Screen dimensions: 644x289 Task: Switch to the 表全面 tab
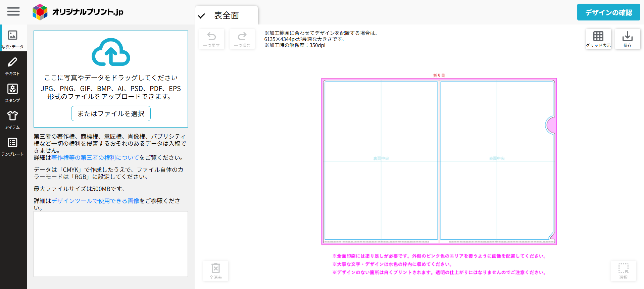pos(226,15)
